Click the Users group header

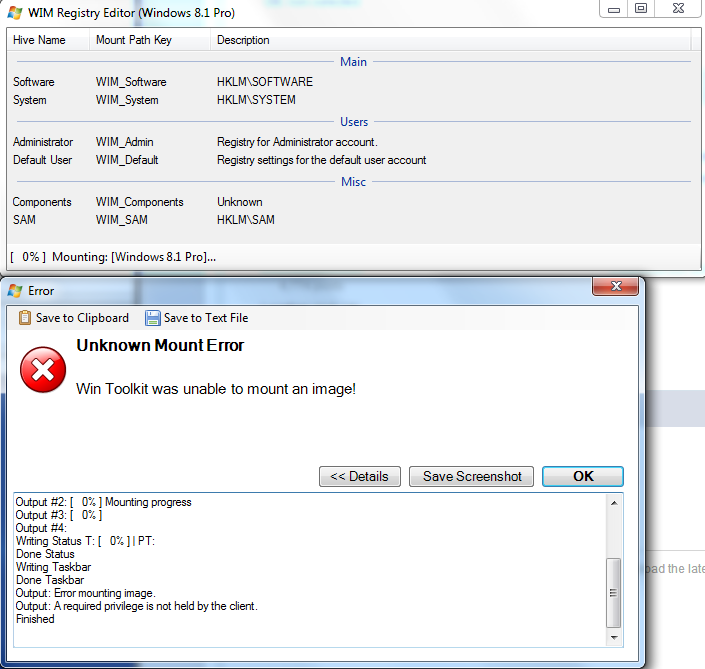coord(354,122)
